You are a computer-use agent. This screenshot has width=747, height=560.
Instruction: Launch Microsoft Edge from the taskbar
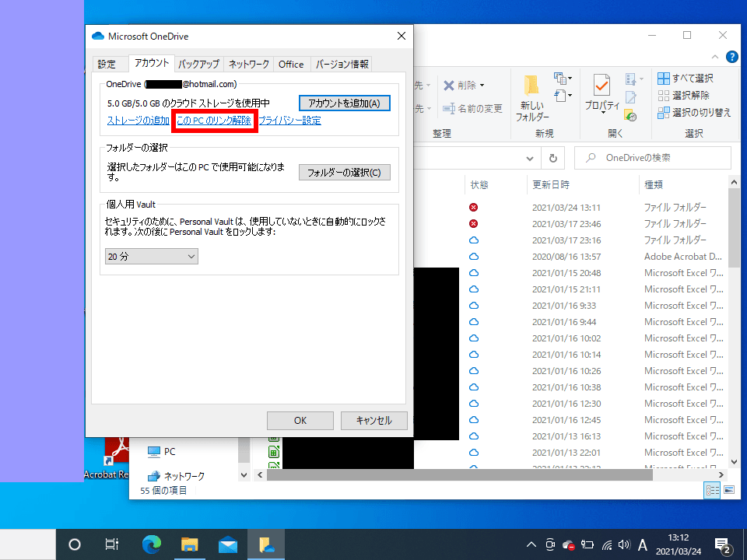pos(151,544)
